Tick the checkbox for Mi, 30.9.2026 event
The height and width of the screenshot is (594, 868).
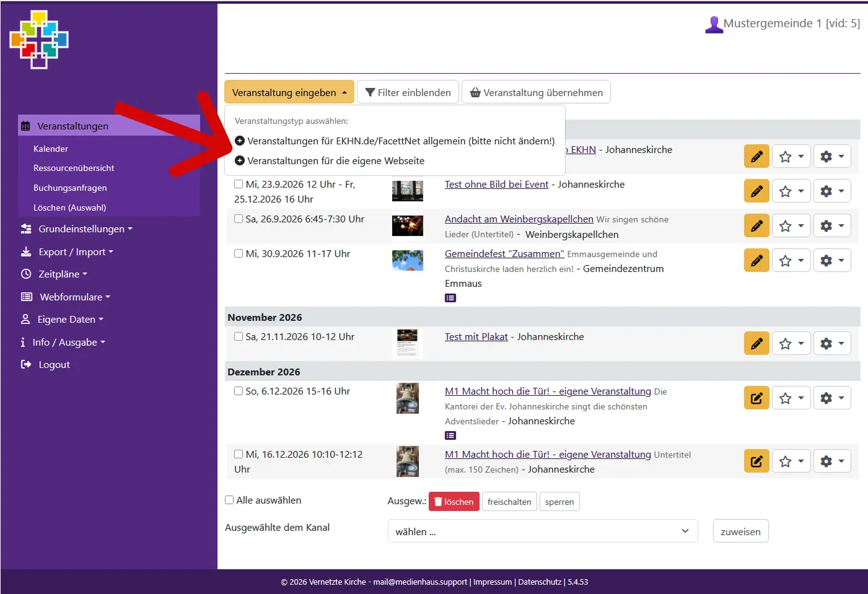(x=239, y=253)
